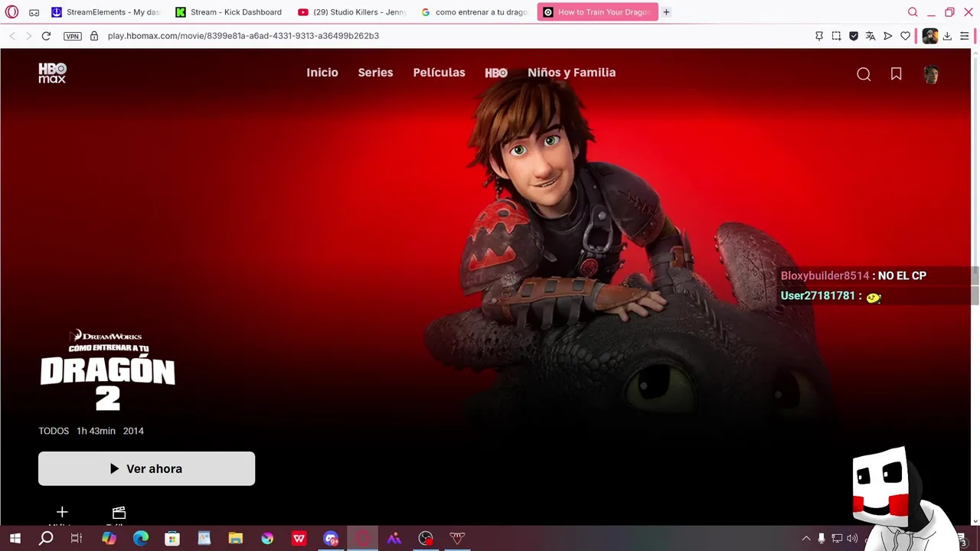Bookmark page with the heart icon
Screen dimensions: 980x551
tap(905, 36)
